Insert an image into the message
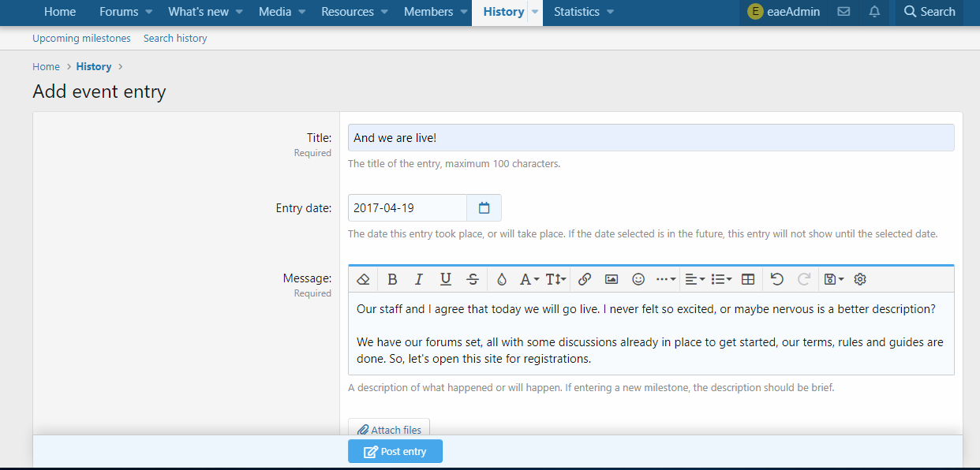 612,279
